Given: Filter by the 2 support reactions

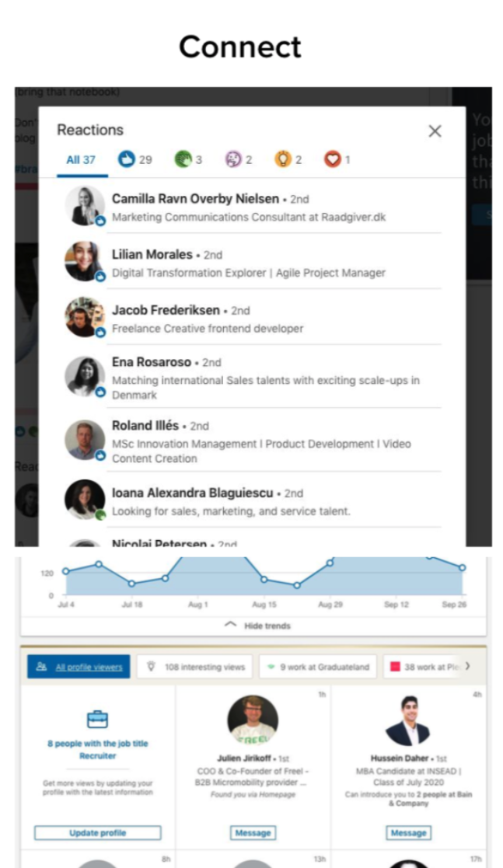Looking at the screenshot, I should pos(238,159).
